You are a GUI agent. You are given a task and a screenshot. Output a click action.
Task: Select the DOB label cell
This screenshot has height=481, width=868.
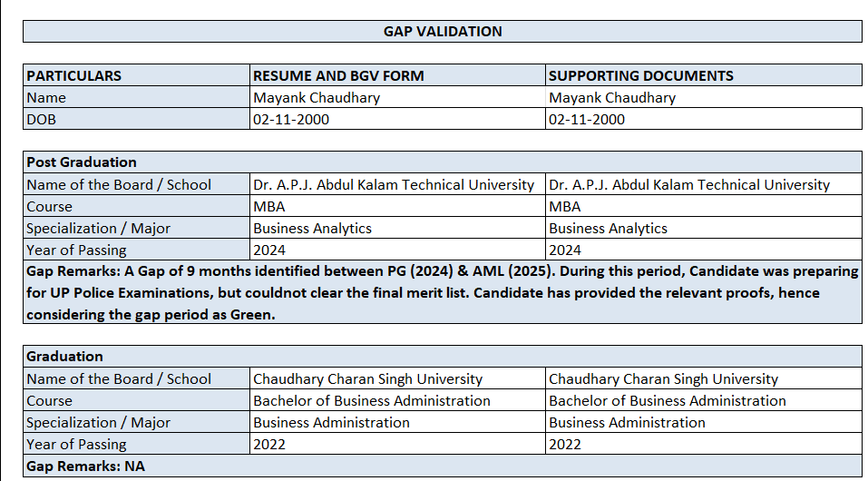pos(42,120)
